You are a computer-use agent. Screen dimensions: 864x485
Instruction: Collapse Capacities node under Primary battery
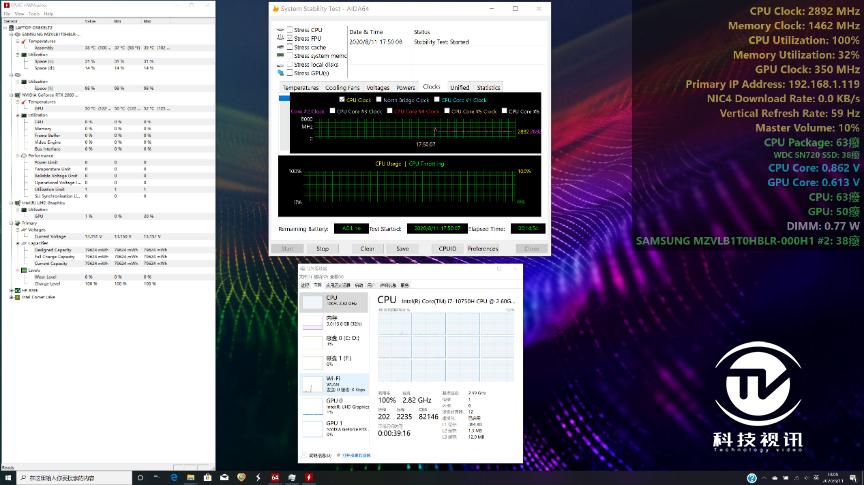(x=18, y=243)
